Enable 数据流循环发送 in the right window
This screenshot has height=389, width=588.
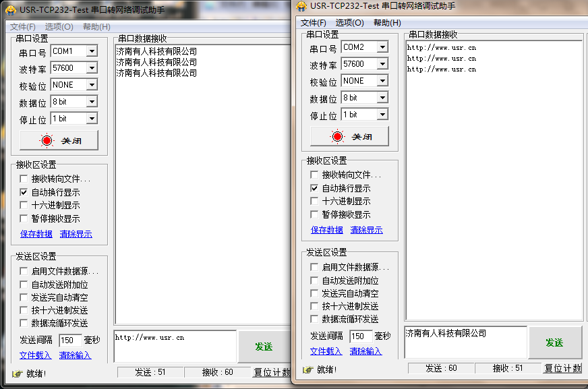click(x=314, y=319)
